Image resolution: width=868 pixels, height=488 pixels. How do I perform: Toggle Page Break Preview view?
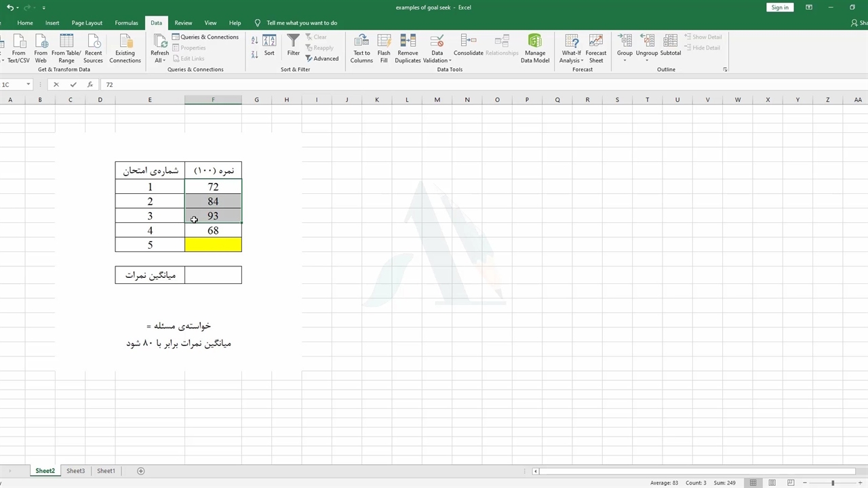(x=791, y=483)
